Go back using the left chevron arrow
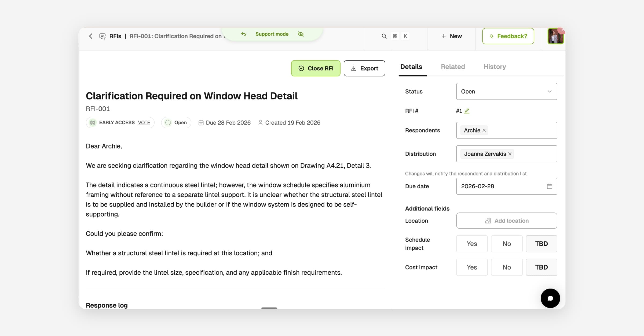Viewport: 644px width, 336px height. tap(91, 36)
